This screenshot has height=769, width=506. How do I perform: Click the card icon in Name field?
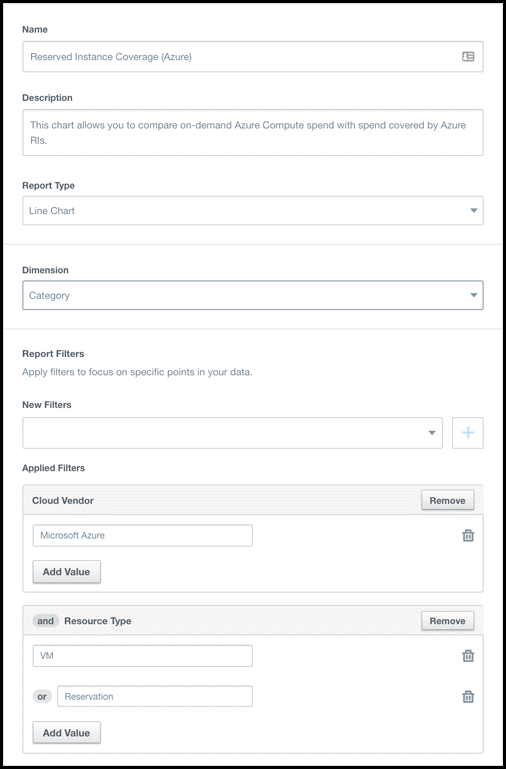coord(468,57)
